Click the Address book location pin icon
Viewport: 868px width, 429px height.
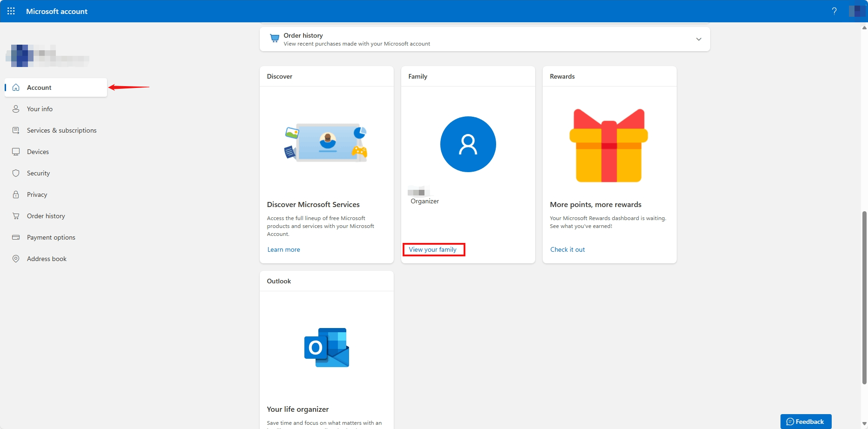[x=16, y=259]
